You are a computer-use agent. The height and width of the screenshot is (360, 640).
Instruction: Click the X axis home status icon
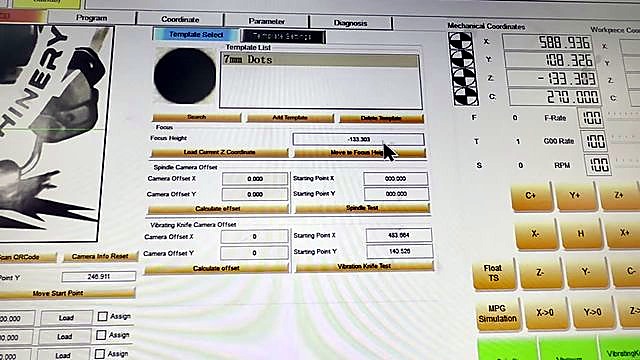point(460,41)
